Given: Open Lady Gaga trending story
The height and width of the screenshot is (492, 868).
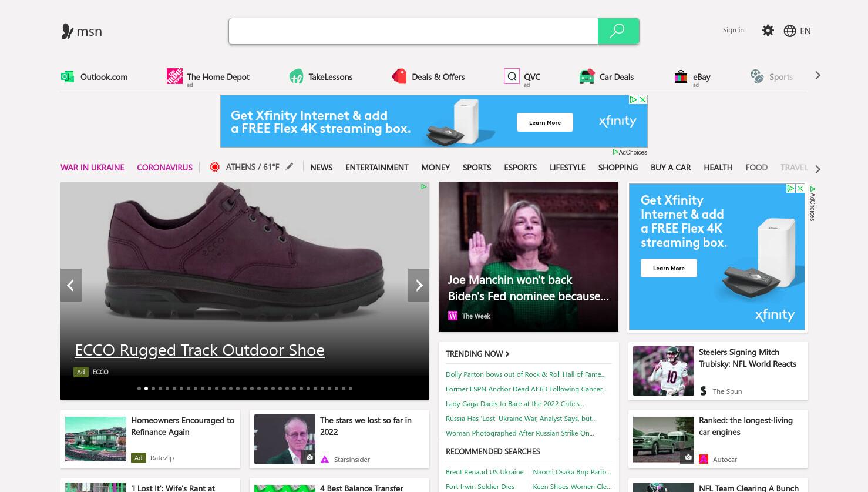Looking at the screenshot, I should point(515,404).
